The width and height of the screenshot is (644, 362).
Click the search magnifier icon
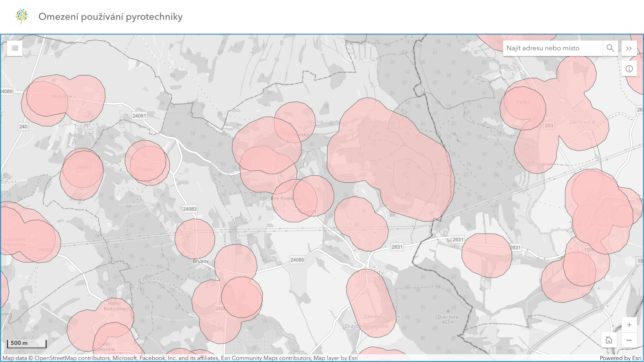point(610,48)
